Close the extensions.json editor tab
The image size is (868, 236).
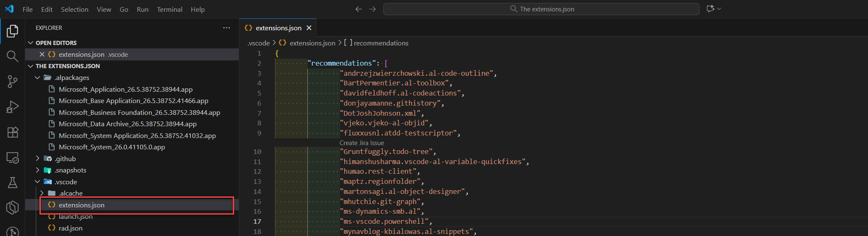point(309,28)
